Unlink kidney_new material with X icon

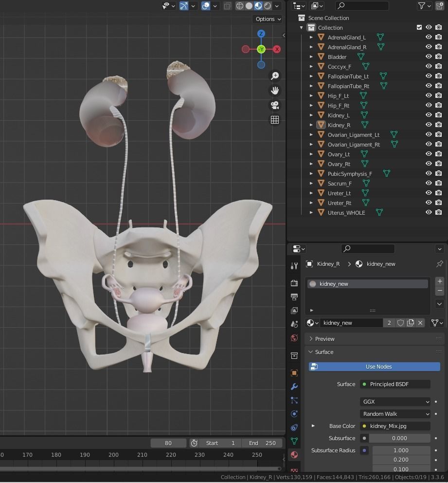(x=420, y=323)
